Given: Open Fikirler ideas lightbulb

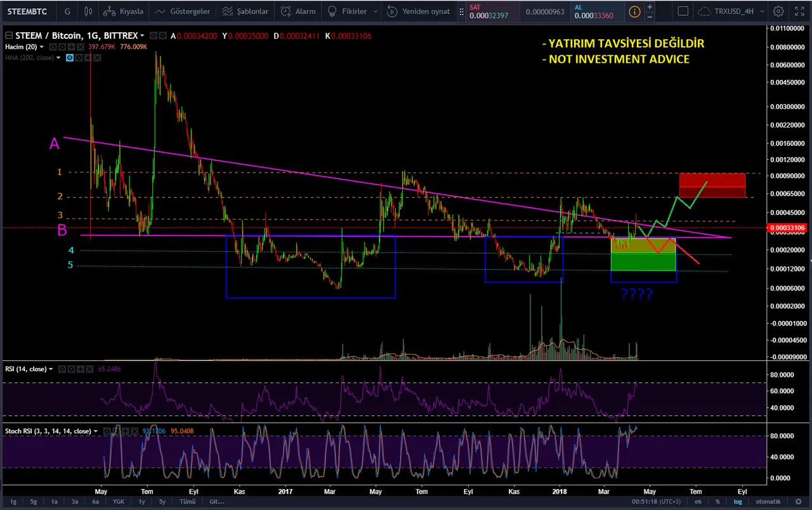Looking at the screenshot, I should [346, 11].
